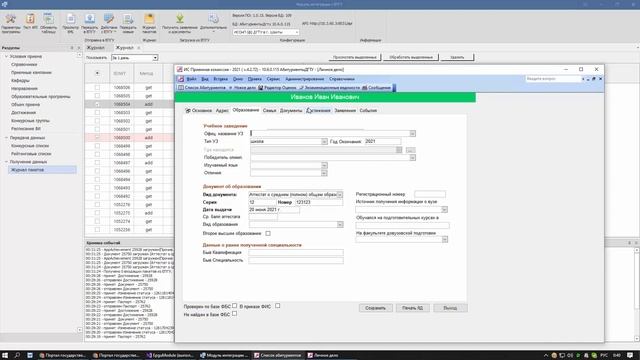Open the notification center tray icon
The image size is (640, 360).
coord(630,355)
